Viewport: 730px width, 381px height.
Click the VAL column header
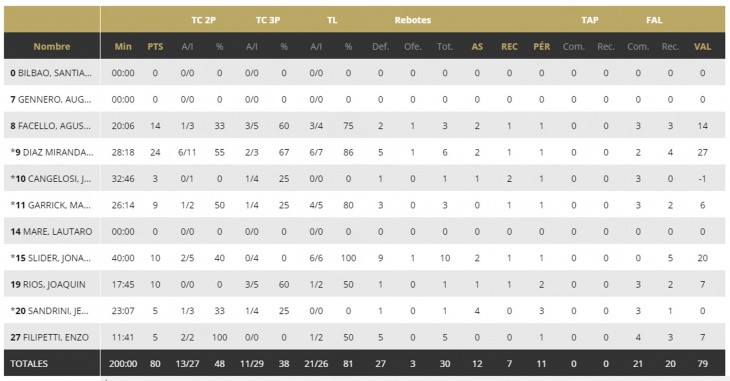coord(702,47)
